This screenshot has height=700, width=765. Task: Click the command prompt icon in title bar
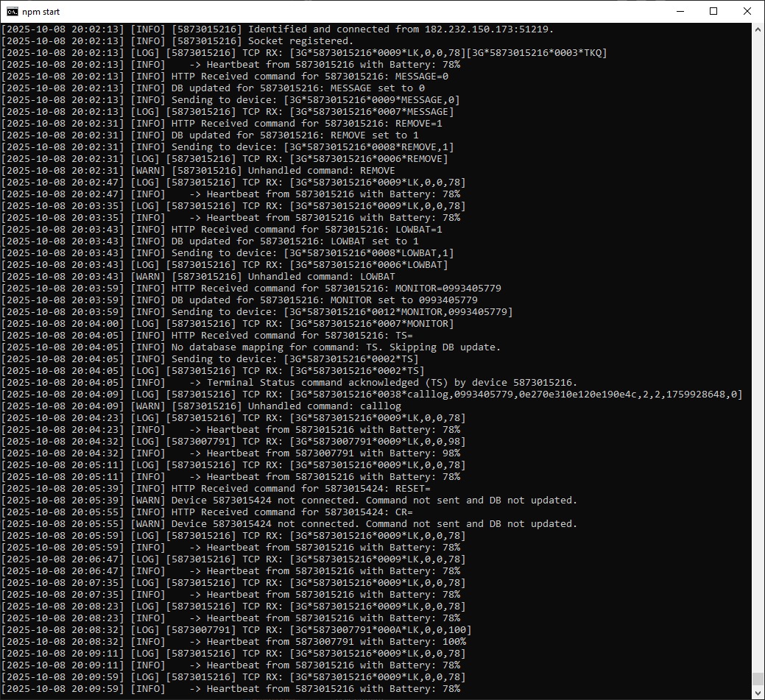pos(11,12)
